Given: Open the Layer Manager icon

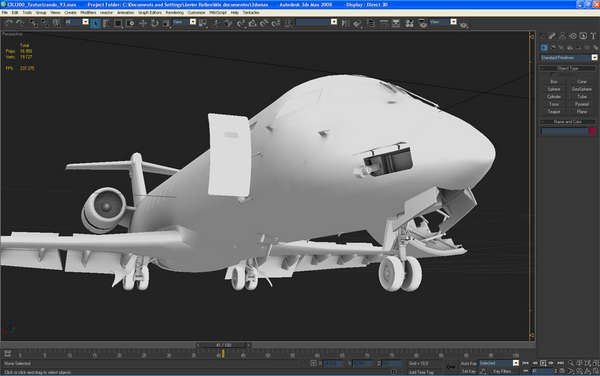Looking at the screenshot, I should tap(371, 24).
